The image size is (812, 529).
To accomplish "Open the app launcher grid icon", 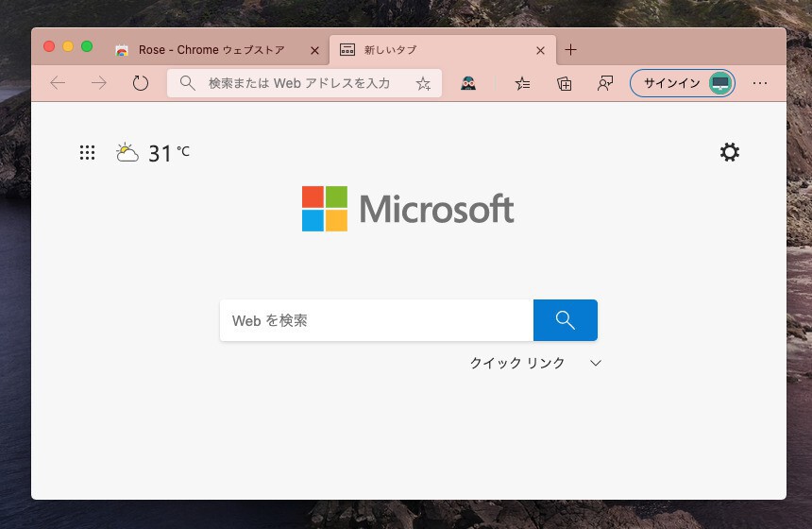I will (x=87, y=152).
